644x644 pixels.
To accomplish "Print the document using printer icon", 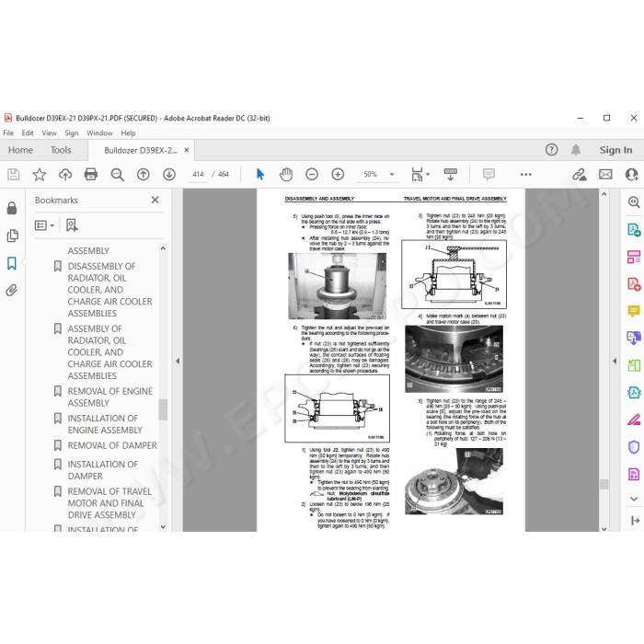I will [91, 175].
